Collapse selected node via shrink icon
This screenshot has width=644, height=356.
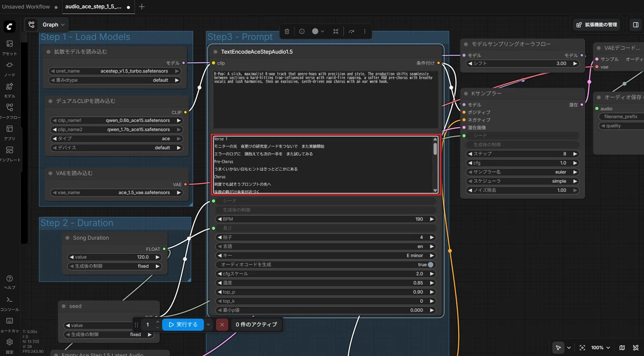[336, 32]
